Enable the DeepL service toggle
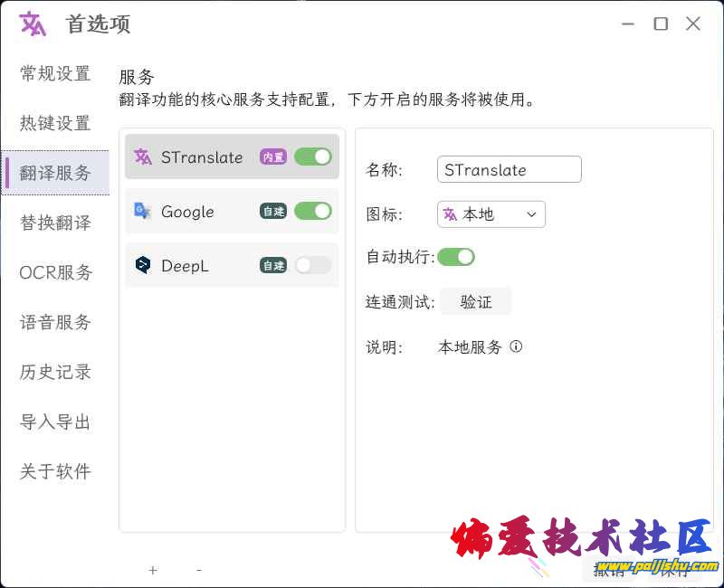Image resolution: width=724 pixels, height=588 pixels. [x=313, y=265]
